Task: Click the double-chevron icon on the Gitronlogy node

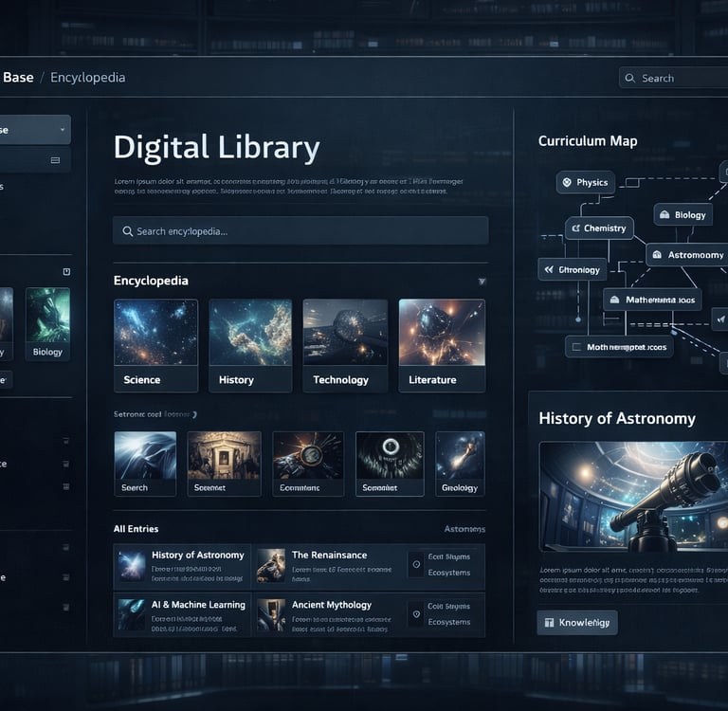Action: 549,269
